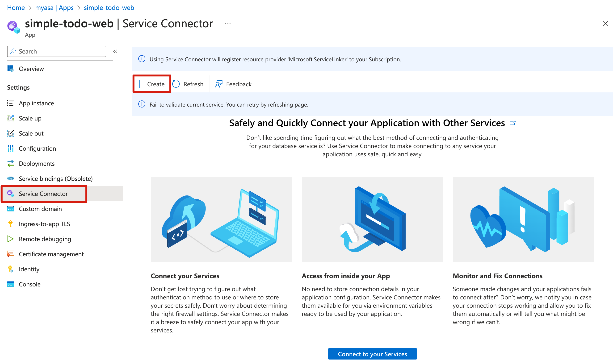Click the Remote debugging play icon
This screenshot has height=364, width=613.
point(11,239)
